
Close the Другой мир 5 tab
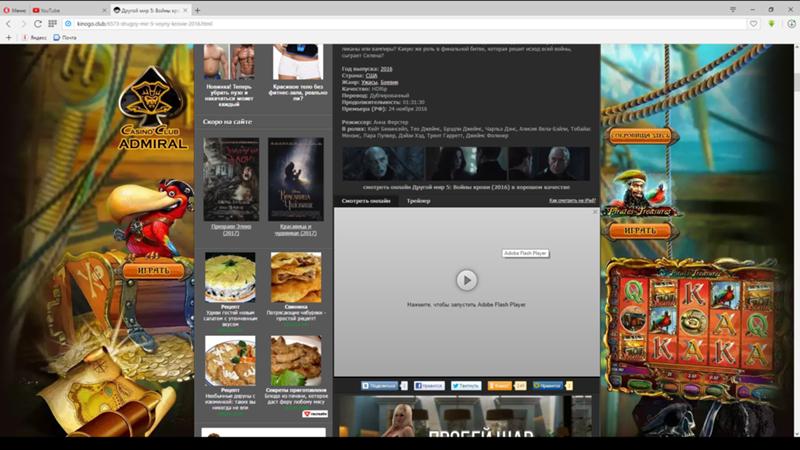(185, 10)
